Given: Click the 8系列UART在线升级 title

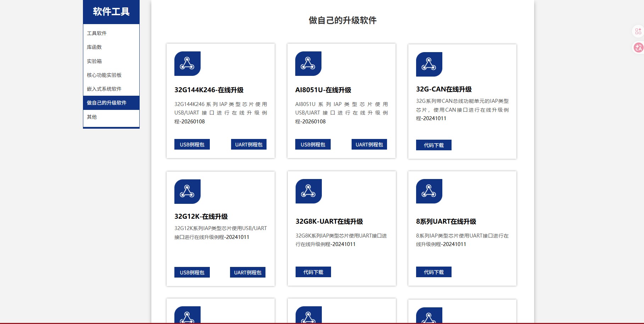Looking at the screenshot, I should [x=446, y=222].
